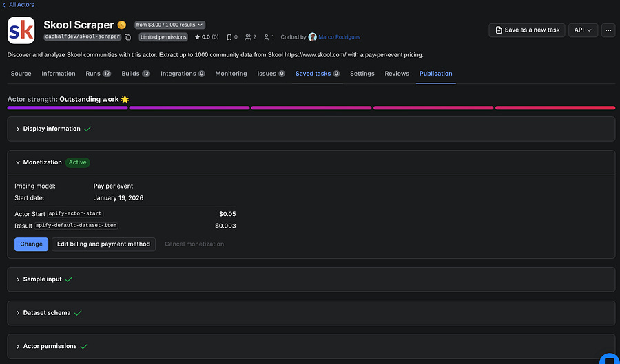Open the Reviews tab
This screenshot has width=620, height=364.
click(397, 74)
